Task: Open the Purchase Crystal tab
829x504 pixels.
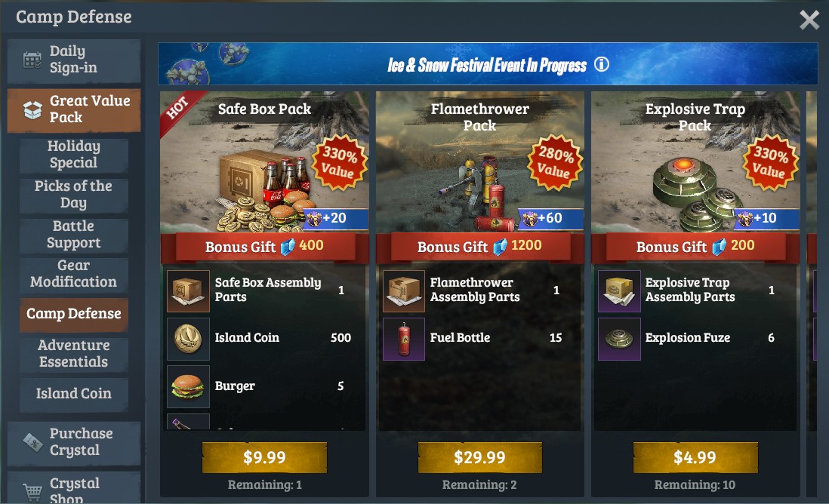Action: coord(74,443)
